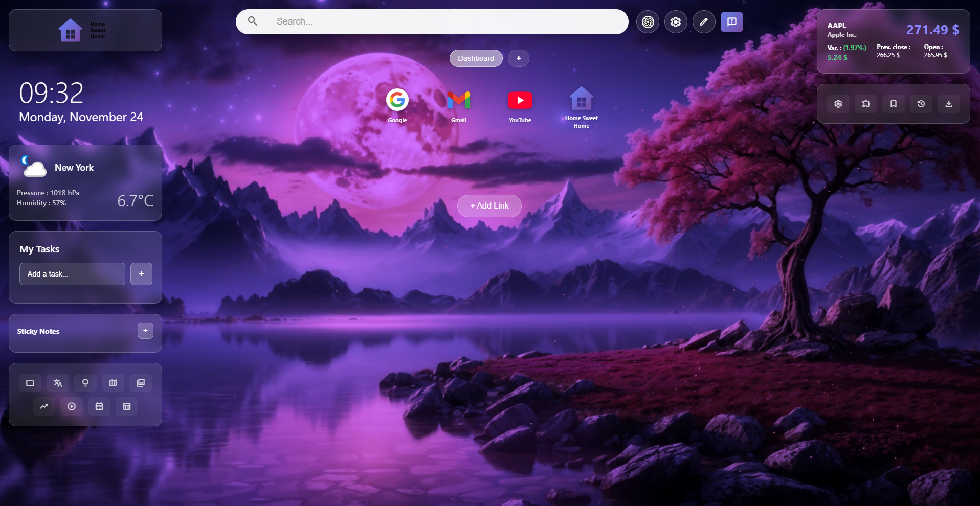This screenshot has height=506, width=980.
Task: Click the calendar icon in tools panel
Action: click(x=99, y=406)
